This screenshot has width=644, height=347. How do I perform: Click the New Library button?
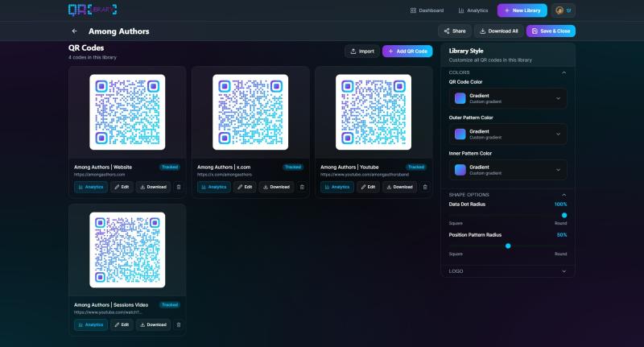click(522, 10)
